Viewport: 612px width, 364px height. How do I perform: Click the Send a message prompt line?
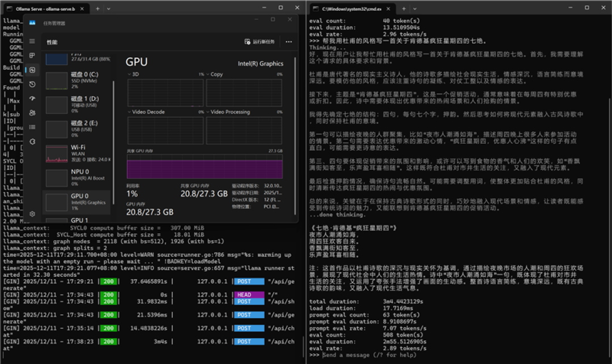coord(369,355)
